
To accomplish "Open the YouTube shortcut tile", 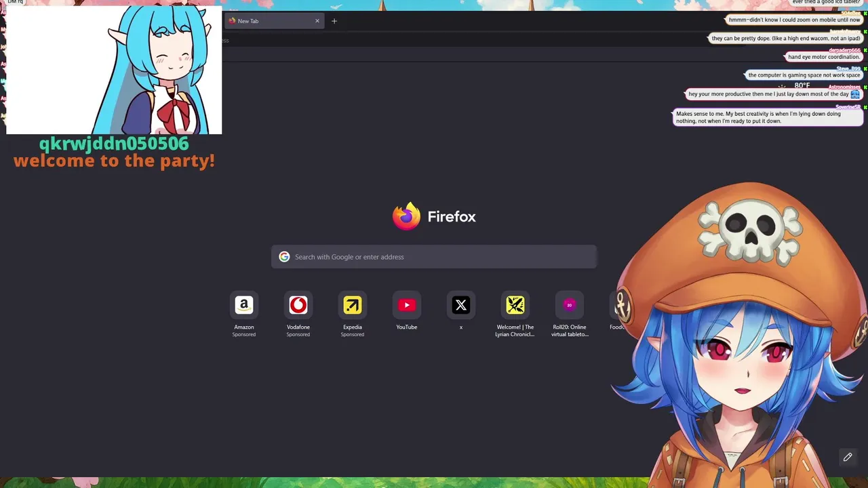I will [x=407, y=306].
